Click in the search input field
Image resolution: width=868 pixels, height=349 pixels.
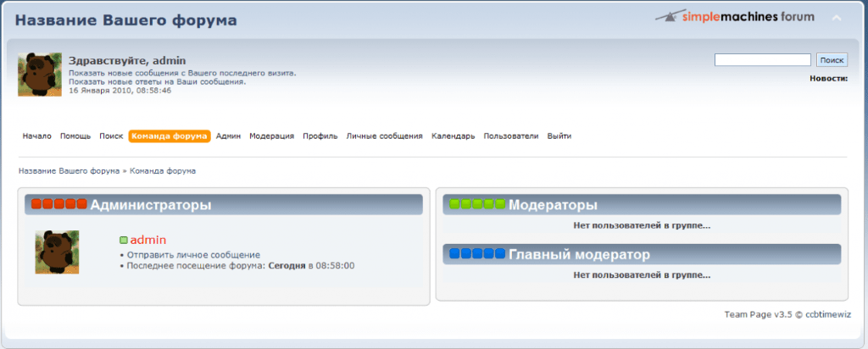(x=762, y=60)
